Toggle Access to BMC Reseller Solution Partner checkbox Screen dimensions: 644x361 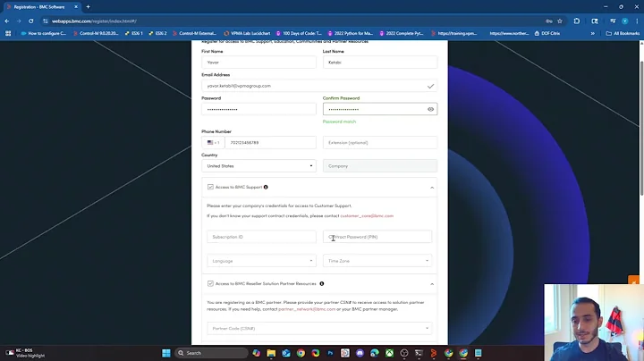210,283
